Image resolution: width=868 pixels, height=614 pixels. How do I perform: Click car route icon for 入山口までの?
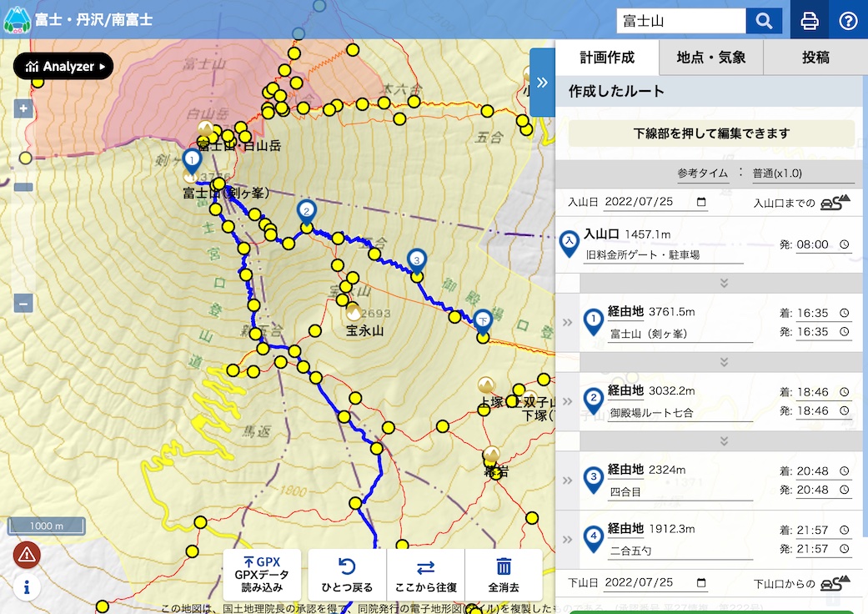(835, 202)
